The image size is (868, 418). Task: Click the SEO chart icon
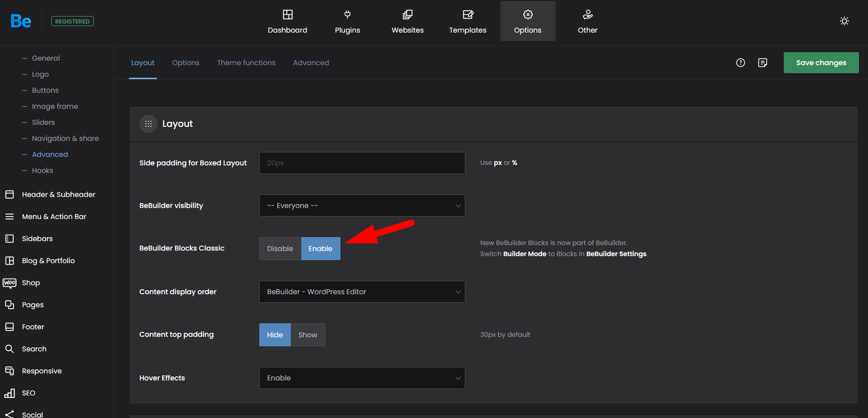pyautogui.click(x=10, y=393)
